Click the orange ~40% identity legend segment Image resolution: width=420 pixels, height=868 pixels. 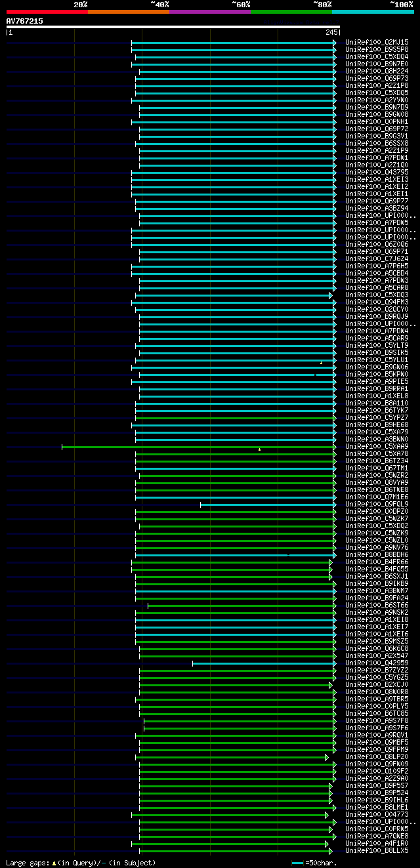129,12
